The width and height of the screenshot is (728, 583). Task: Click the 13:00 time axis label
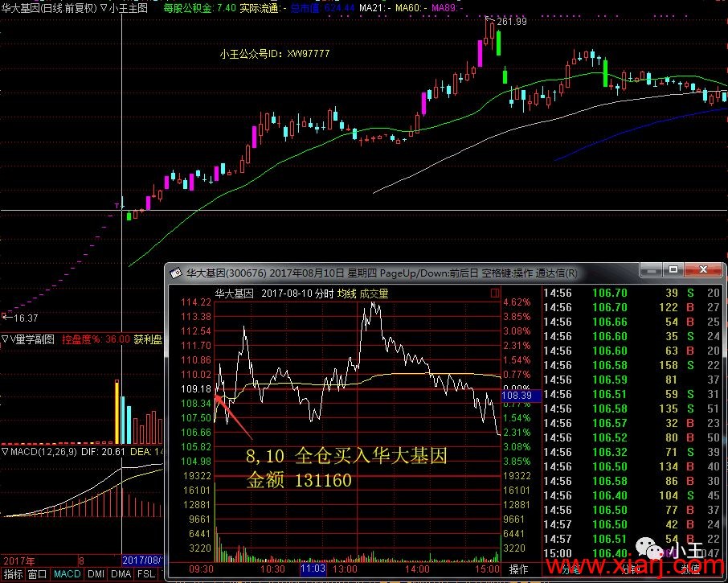(345, 569)
